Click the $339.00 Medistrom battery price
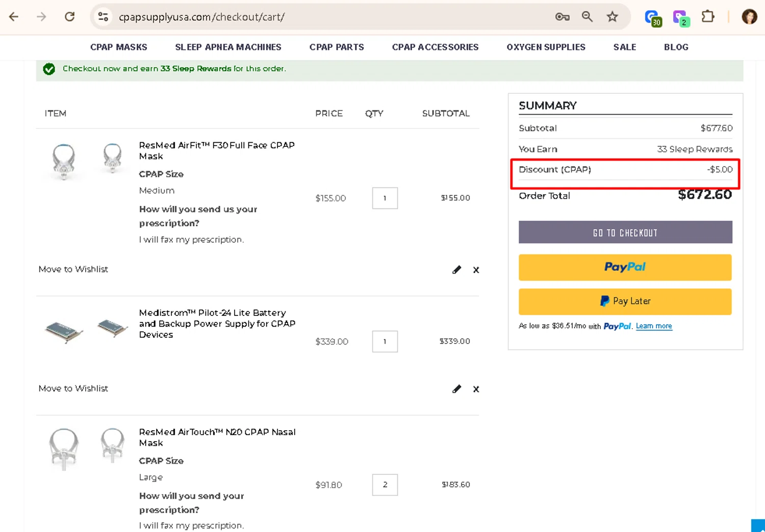Viewport: 765px width, 532px height. pos(331,341)
